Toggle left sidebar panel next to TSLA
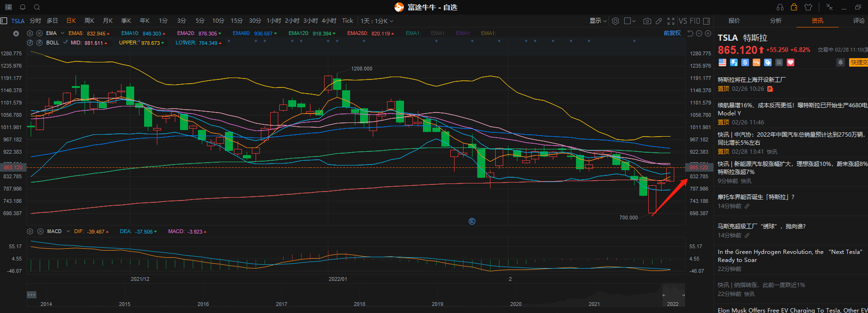The height and width of the screenshot is (313, 868). 4,21
